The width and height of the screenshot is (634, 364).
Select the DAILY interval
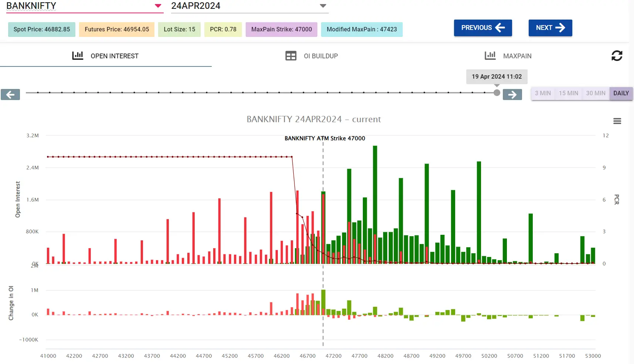coord(621,93)
